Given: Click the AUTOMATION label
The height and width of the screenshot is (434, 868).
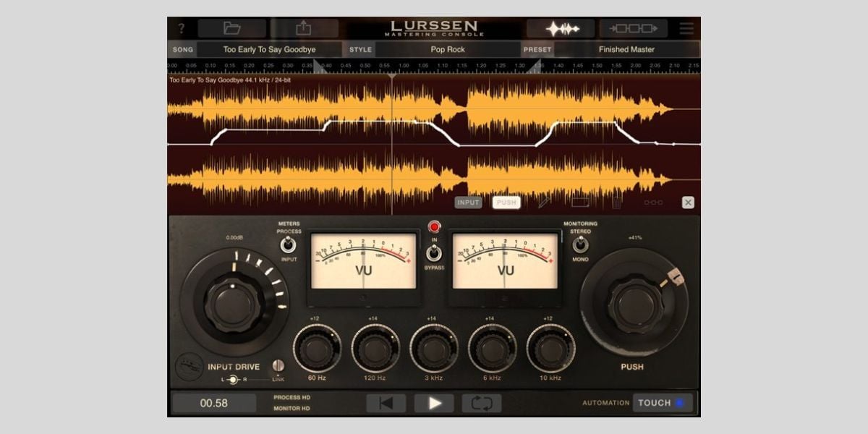Looking at the screenshot, I should [606, 403].
